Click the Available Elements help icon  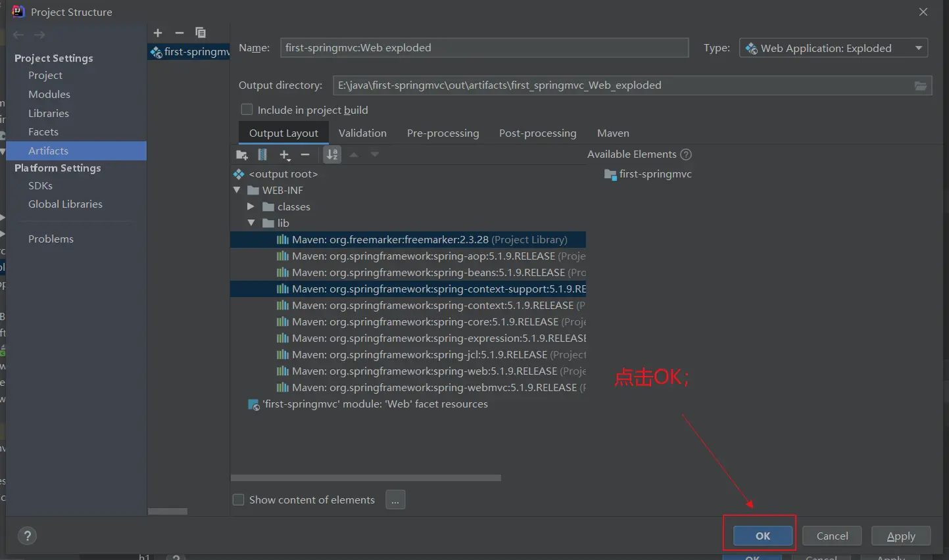686,154
